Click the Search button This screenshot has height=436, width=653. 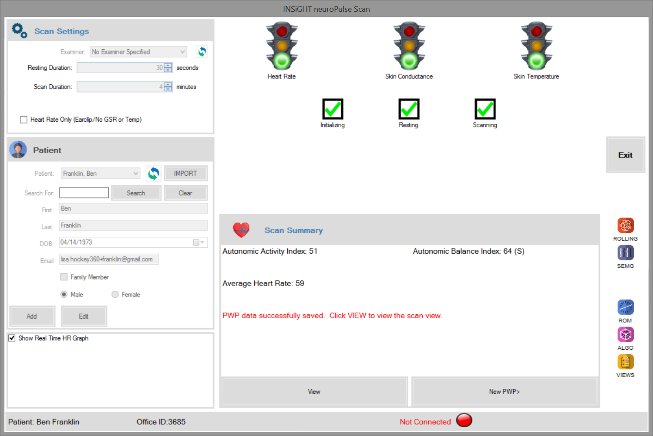pyautogui.click(x=136, y=193)
